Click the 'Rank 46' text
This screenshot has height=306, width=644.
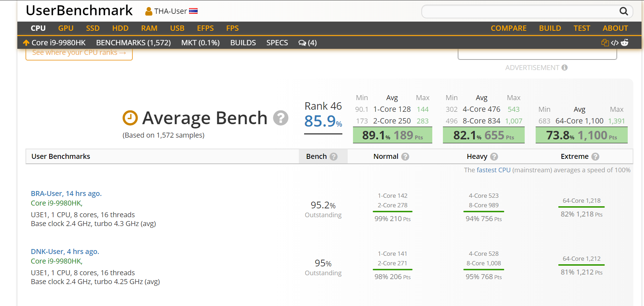323,106
